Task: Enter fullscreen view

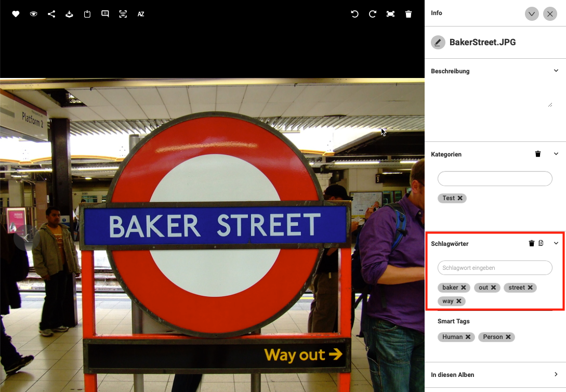Action: coord(390,14)
